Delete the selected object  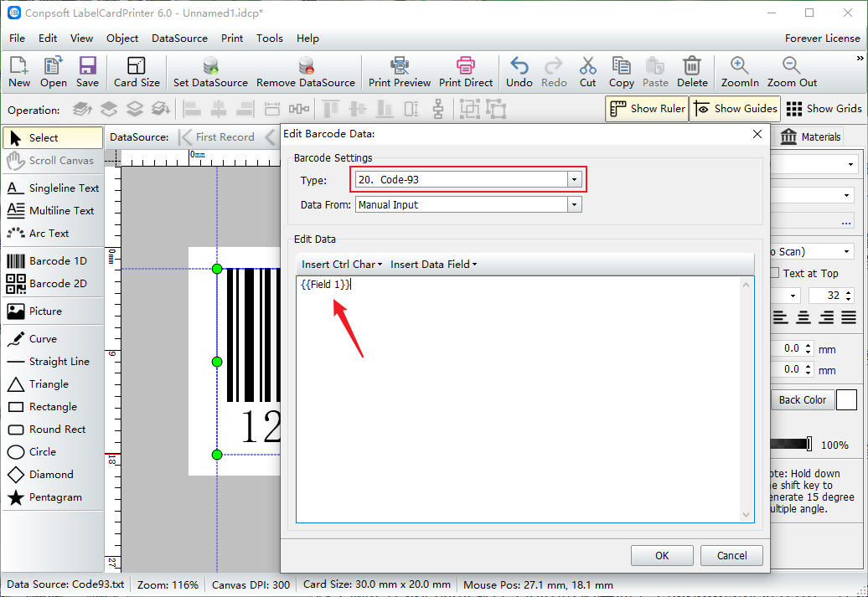tap(692, 72)
